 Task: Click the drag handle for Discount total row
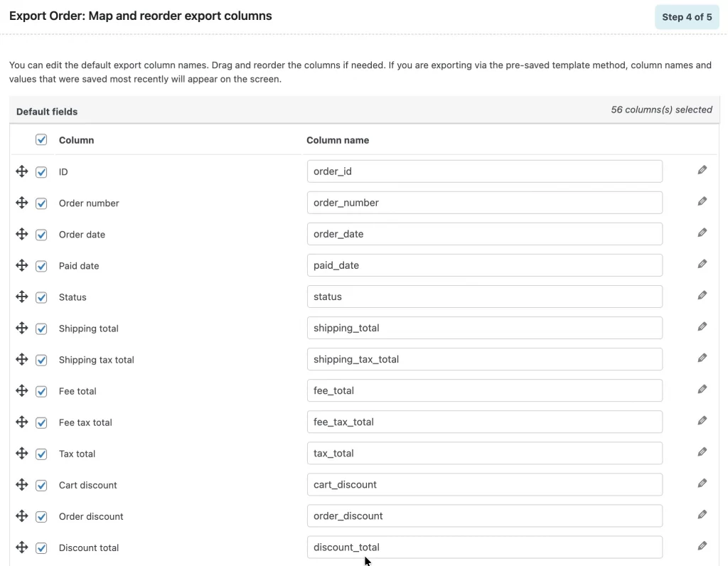[x=21, y=547]
